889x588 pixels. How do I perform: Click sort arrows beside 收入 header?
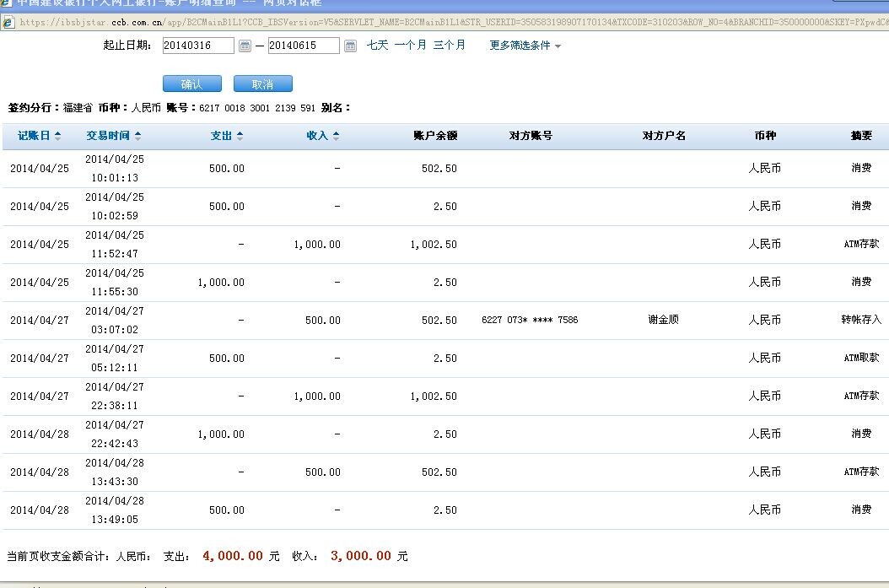(x=336, y=136)
